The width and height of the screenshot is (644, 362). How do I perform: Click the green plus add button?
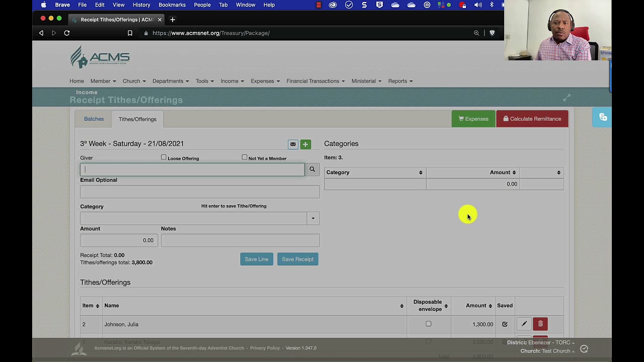(x=305, y=144)
